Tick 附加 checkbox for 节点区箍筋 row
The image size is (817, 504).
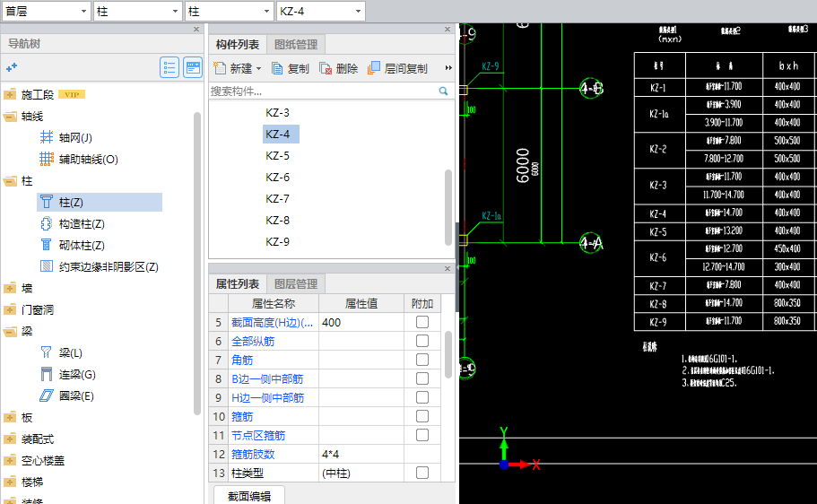point(422,435)
